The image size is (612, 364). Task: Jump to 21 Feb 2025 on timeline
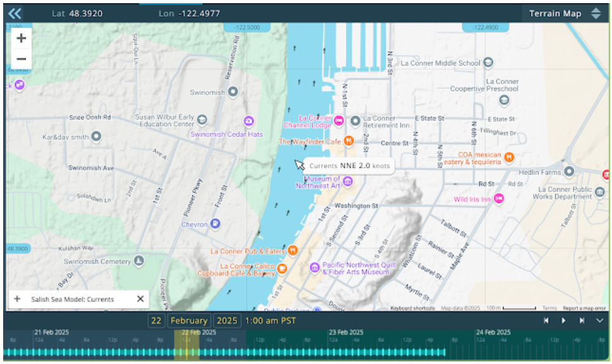point(51,332)
